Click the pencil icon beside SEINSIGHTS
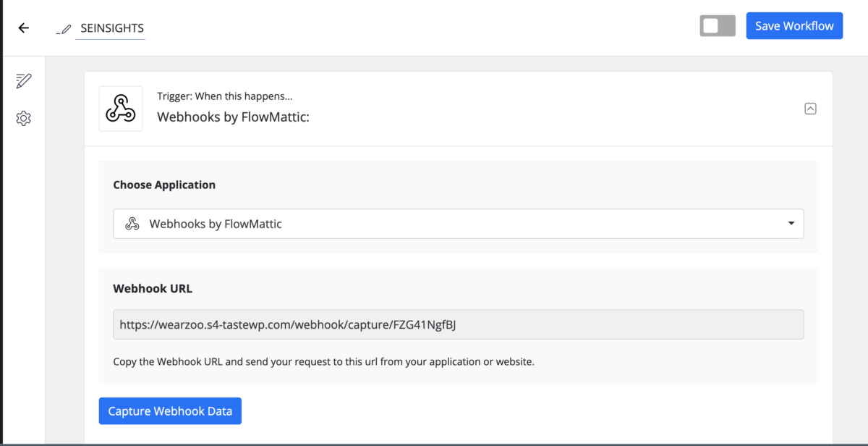The height and width of the screenshot is (446, 868). click(x=66, y=29)
